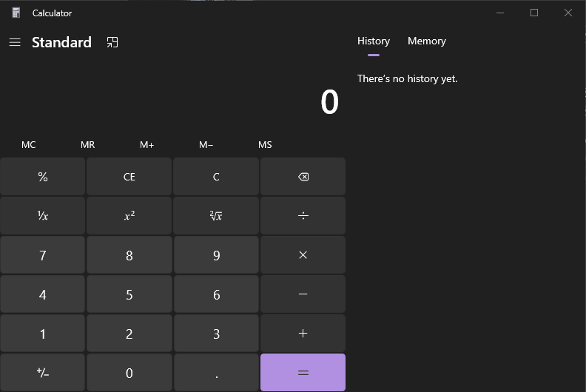Tap the number 9 key
The height and width of the screenshot is (392, 586).
216,255
